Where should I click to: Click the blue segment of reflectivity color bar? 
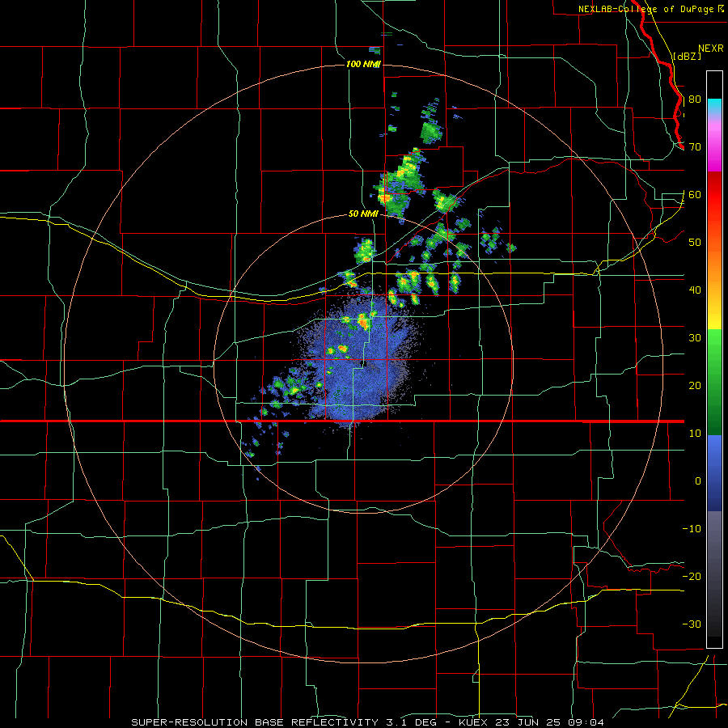[714, 473]
